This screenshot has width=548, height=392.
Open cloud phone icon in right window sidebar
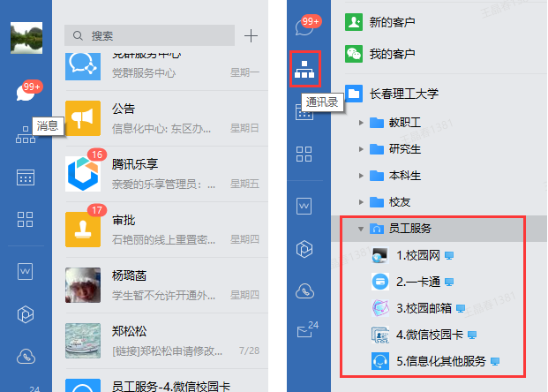304,291
